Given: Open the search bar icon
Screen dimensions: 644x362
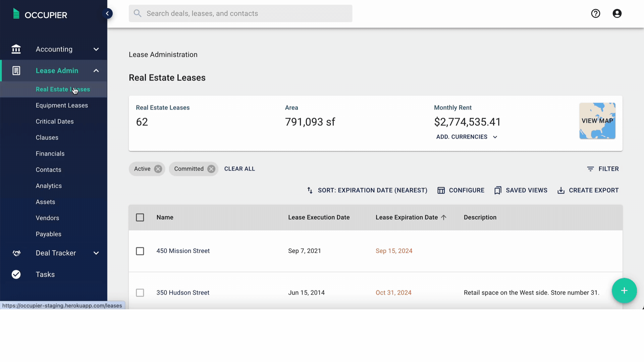Looking at the screenshot, I should point(138,13).
